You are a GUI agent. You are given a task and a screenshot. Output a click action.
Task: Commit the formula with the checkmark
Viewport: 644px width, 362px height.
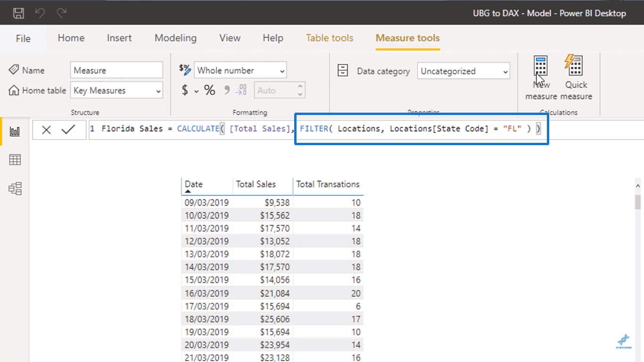(x=68, y=130)
